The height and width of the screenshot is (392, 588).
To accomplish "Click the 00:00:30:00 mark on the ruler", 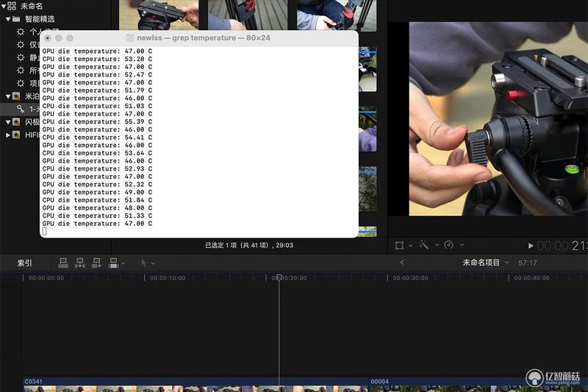I will click(410, 278).
